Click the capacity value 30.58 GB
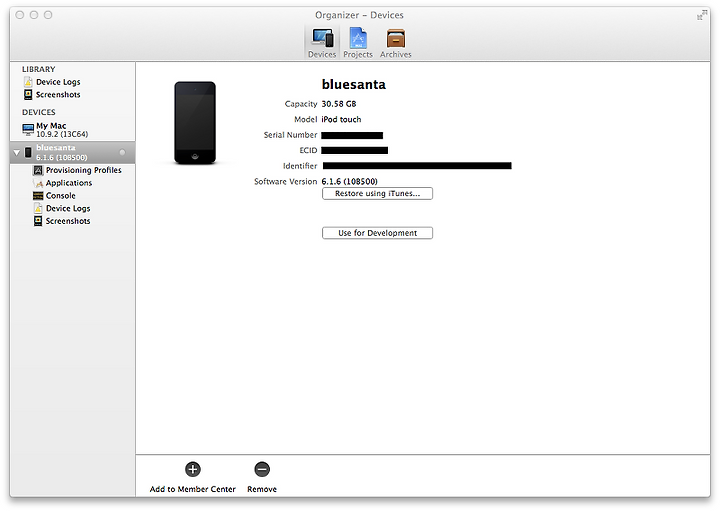The width and height of the screenshot is (720, 511). (x=339, y=104)
